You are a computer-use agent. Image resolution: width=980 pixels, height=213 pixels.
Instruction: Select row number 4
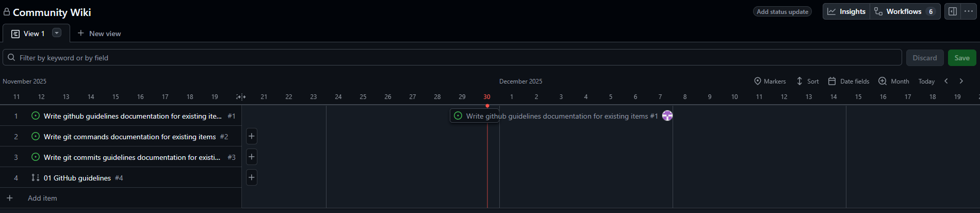click(16, 178)
